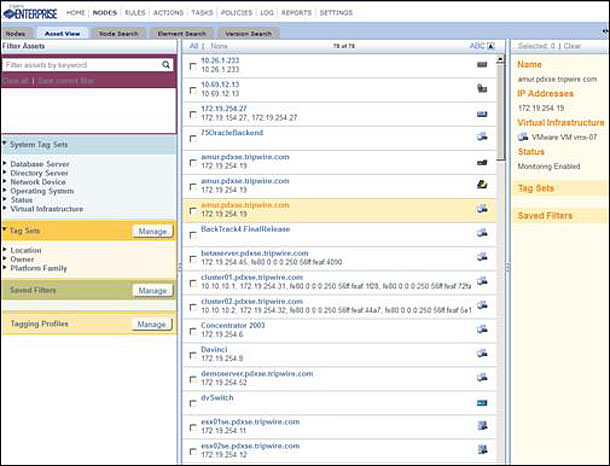Click the VM icon for demoserver.pdxse.tripwire.com

(x=482, y=377)
